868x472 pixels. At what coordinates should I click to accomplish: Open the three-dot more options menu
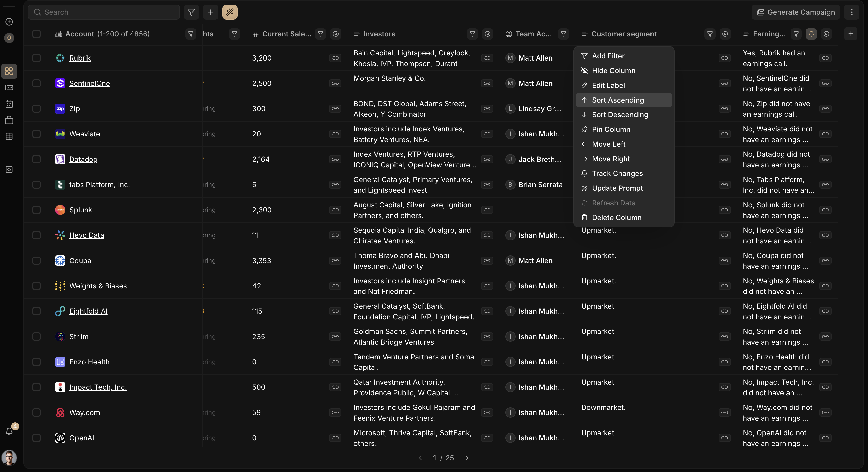pyautogui.click(x=852, y=12)
